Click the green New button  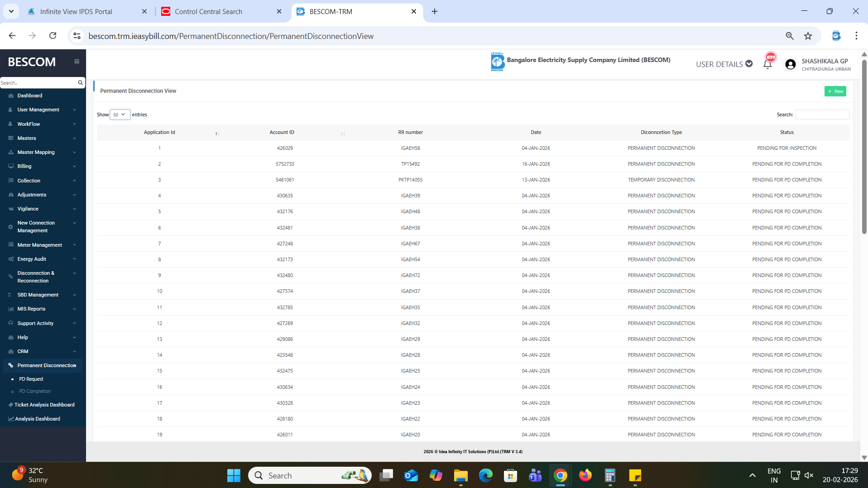[835, 91]
